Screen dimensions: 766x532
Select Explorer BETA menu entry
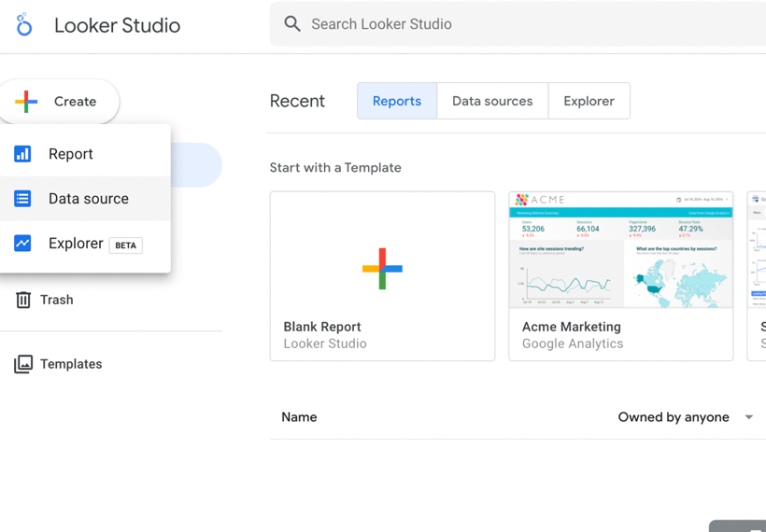(77, 244)
